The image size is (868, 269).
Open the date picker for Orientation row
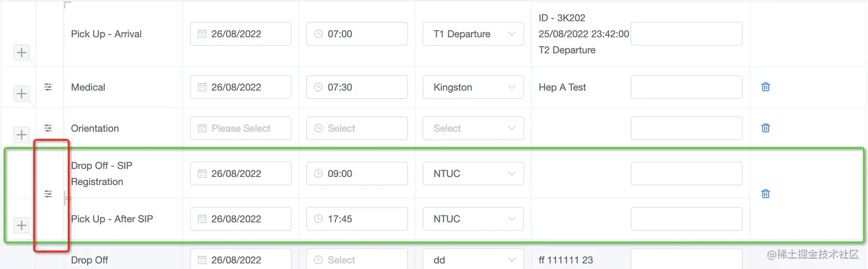coord(241,129)
